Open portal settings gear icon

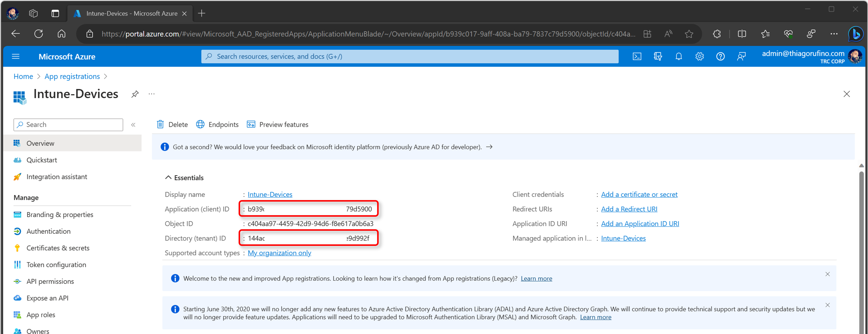pyautogui.click(x=699, y=57)
